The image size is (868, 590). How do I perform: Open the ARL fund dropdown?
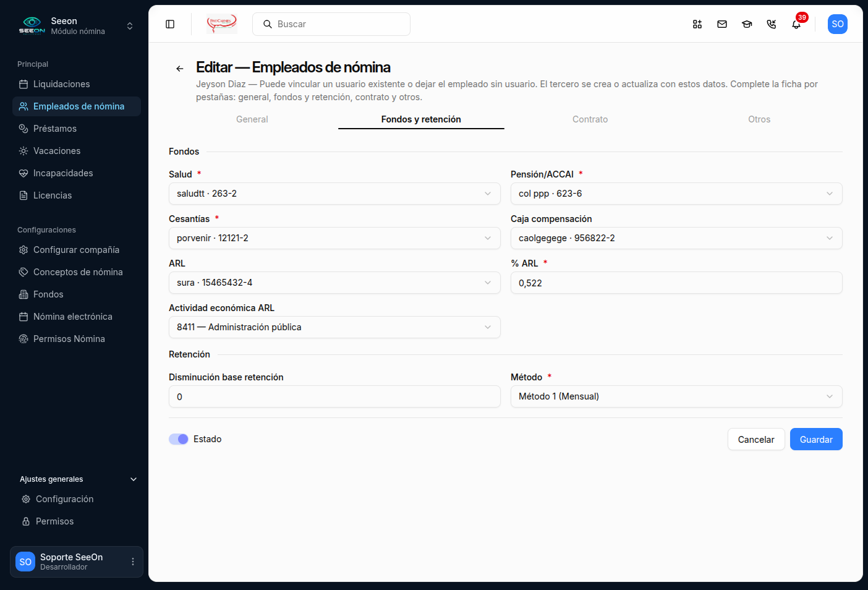pos(334,283)
